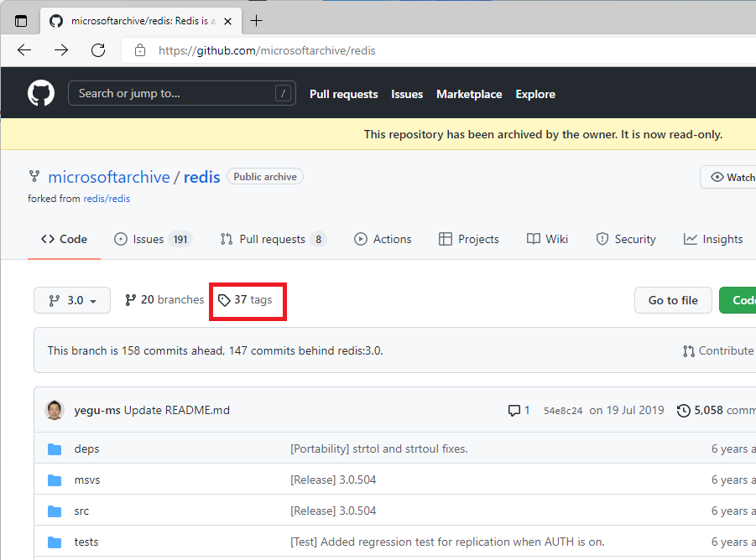Open the msvs folder name

(x=87, y=480)
